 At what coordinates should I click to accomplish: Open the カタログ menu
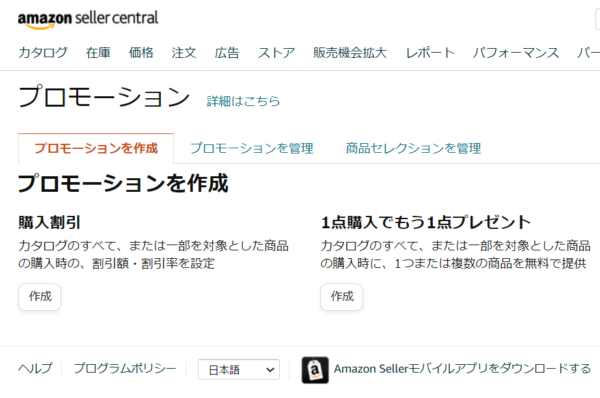[43, 52]
